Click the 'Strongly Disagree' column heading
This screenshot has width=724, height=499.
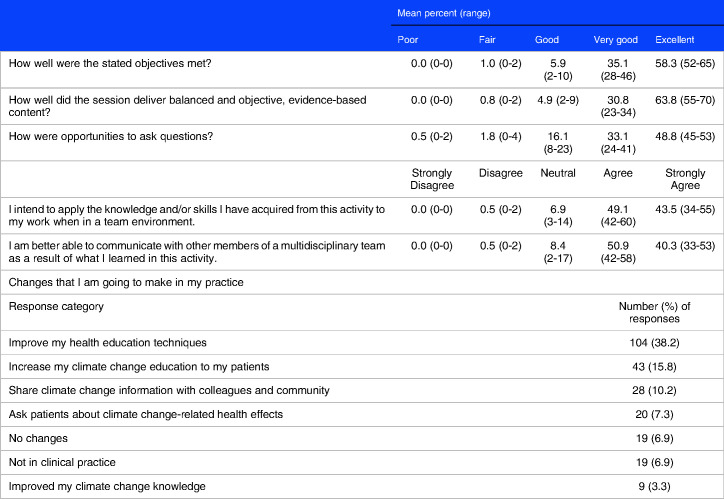[413, 179]
